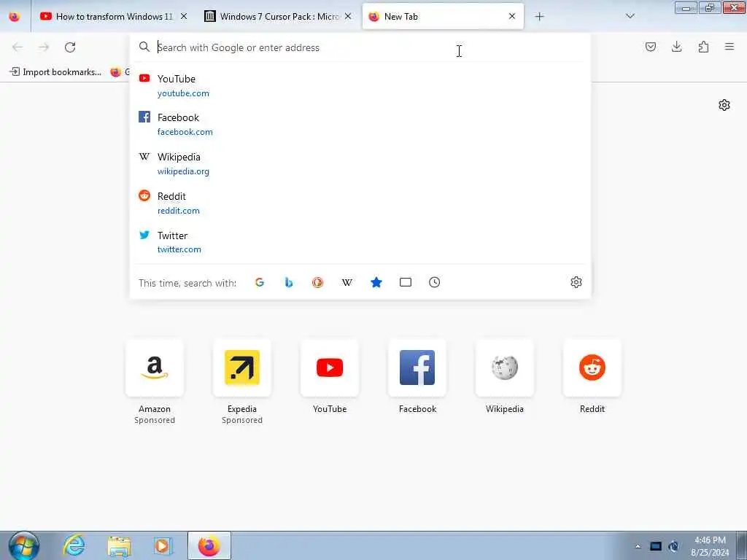Open the Windows Start menu orb
Screen dimensions: 747x560
tap(24, 545)
